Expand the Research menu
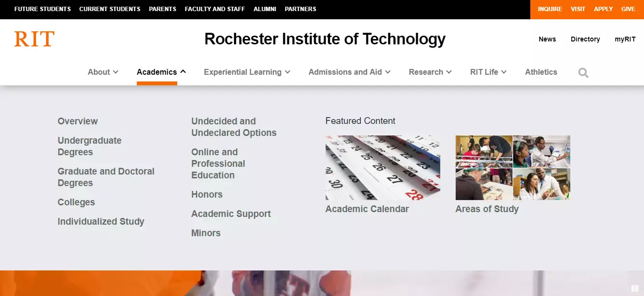 pos(430,72)
